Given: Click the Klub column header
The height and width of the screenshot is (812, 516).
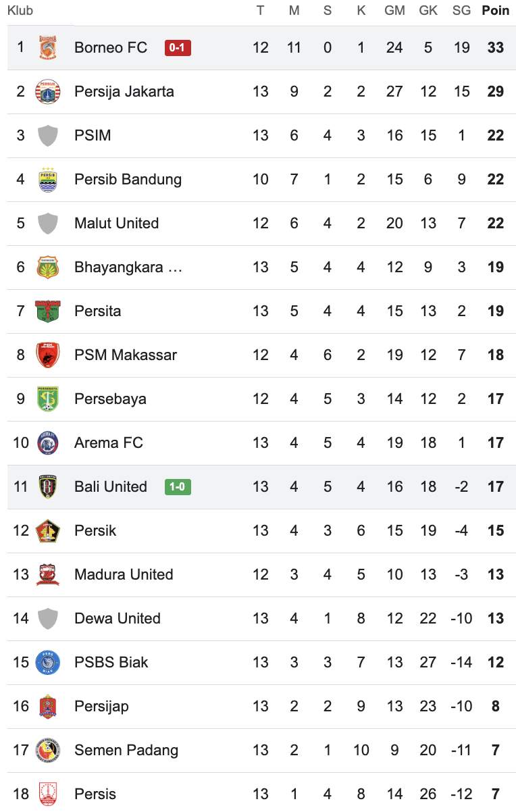Looking at the screenshot, I should [x=20, y=11].
